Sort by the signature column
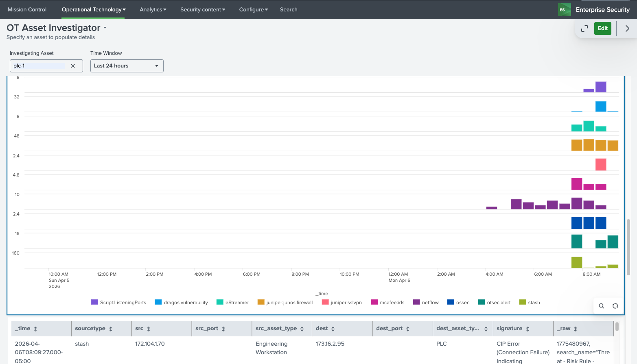This screenshot has width=637, height=364. 528,329
